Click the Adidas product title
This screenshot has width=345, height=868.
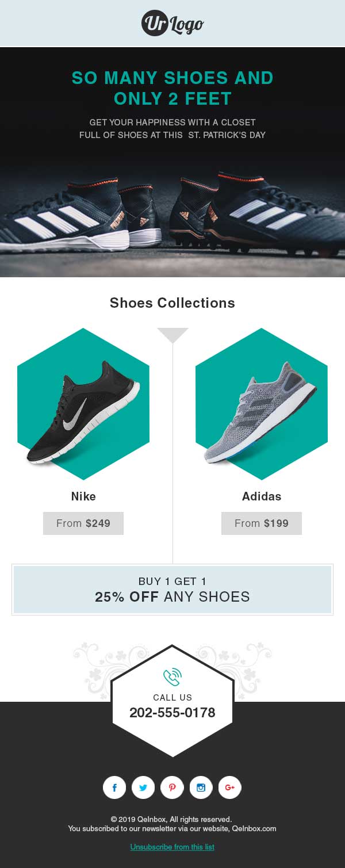point(262,496)
